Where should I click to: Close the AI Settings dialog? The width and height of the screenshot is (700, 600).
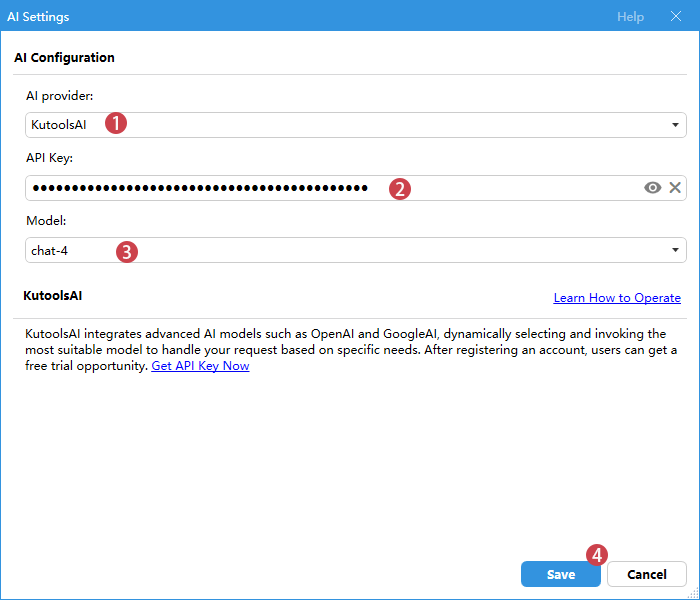pos(676,17)
